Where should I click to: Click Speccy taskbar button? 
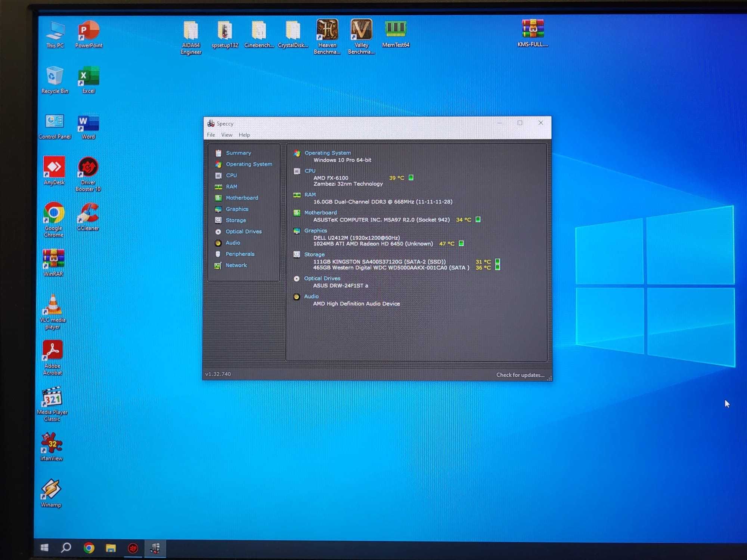(x=155, y=548)
